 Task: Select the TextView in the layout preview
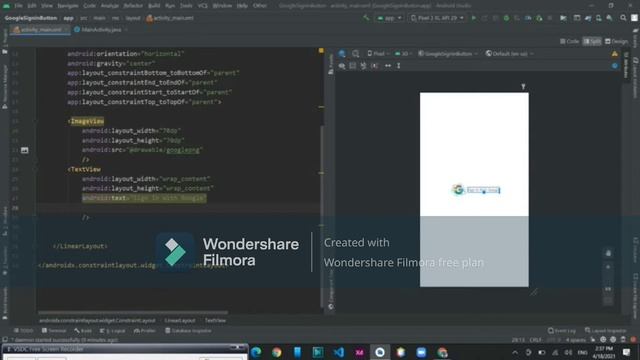click(x=483, y=190)
